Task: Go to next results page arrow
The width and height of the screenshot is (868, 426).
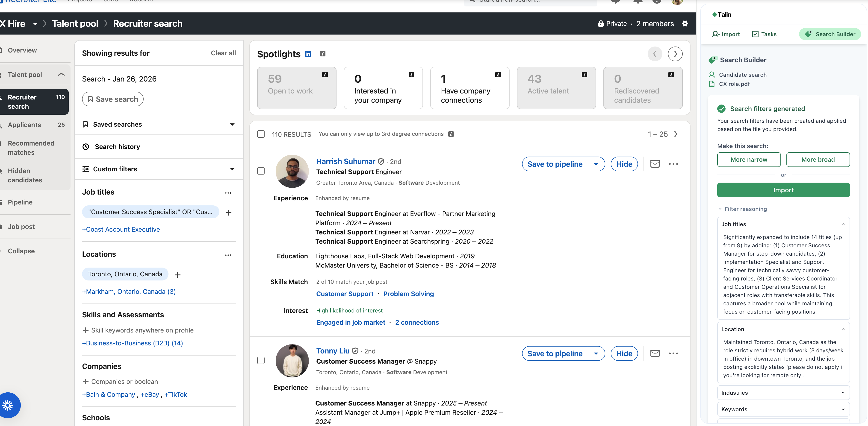Action: pyautogui.click(x=676, y=134)
